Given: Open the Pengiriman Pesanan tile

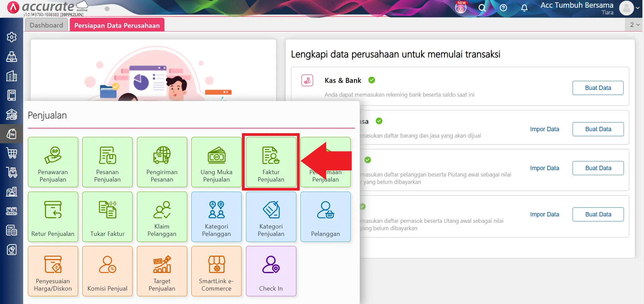Looking at the screenshot, I should point(162,162).
